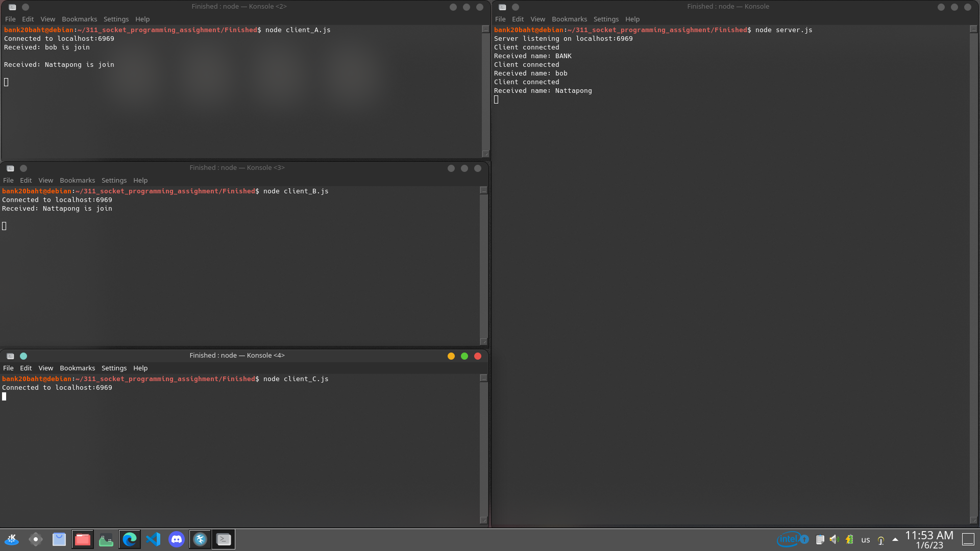The image size is (980, 551).
Task: Check the battery status tray indicator
Action: click(x=849, y=539)
